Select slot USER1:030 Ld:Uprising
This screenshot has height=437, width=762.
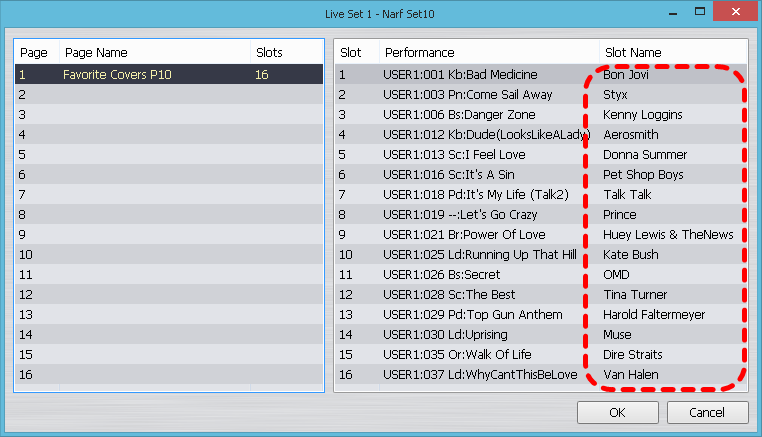[x=541, y=334]
